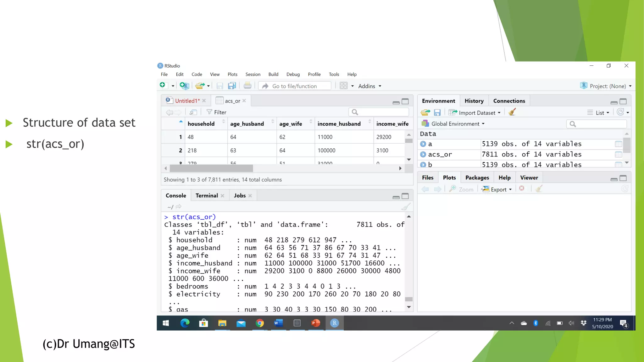Click the Filter button in data viewer

coord(216,112)
